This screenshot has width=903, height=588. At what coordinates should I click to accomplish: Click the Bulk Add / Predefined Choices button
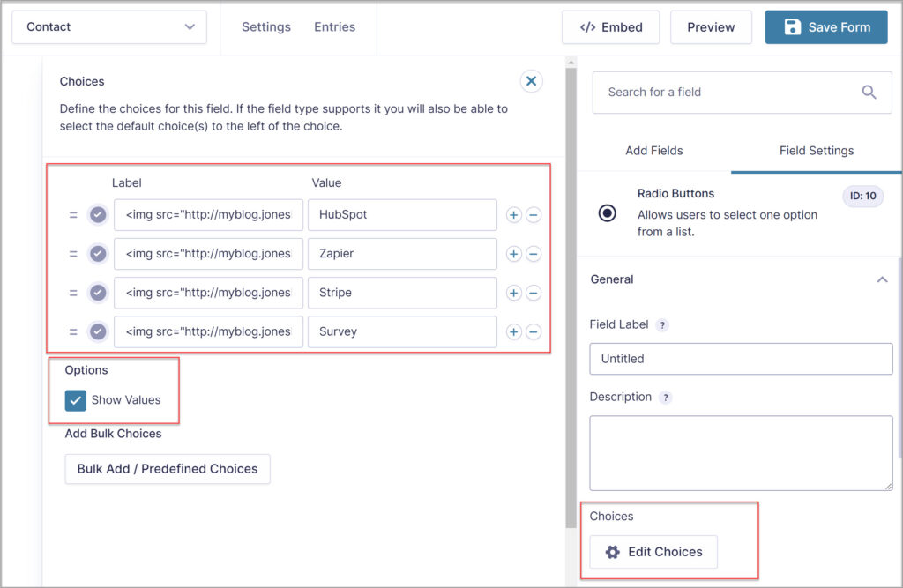click(167, 469)
